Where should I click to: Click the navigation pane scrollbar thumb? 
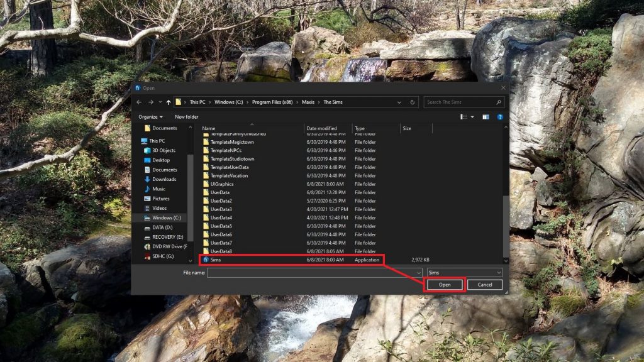point(190,198)
